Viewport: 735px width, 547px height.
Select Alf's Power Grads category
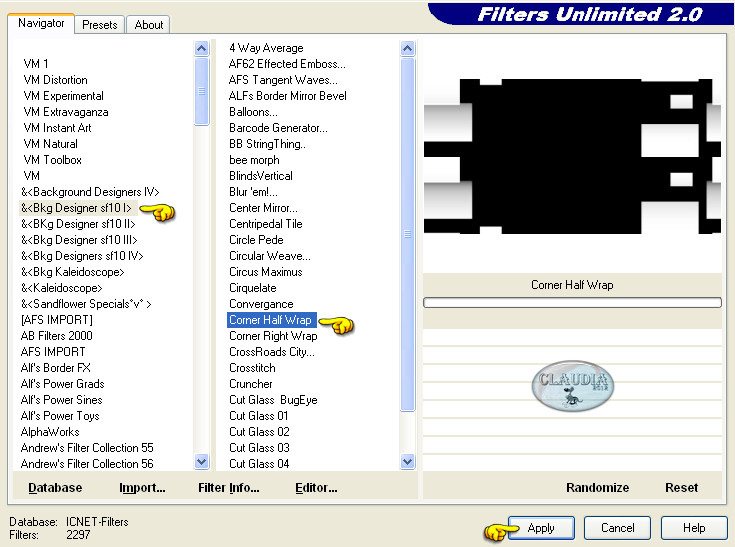click(x=63, y=383)
